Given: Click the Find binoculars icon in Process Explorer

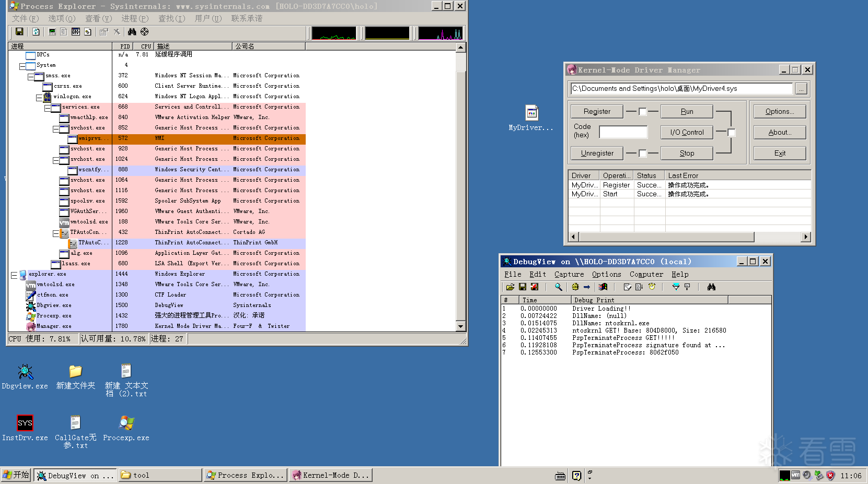Looking at the screenshot, I should [x=132, y=32].
